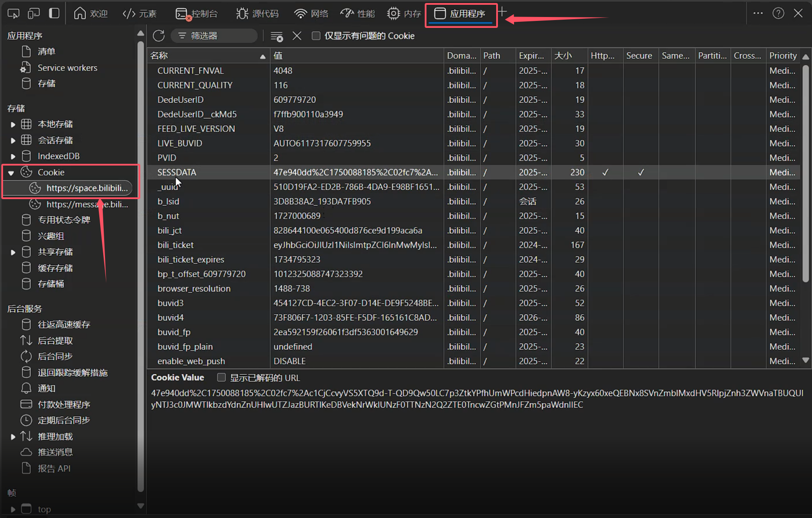Open 报告 API item
The image size is (812, 518).
tap(54, 468)
